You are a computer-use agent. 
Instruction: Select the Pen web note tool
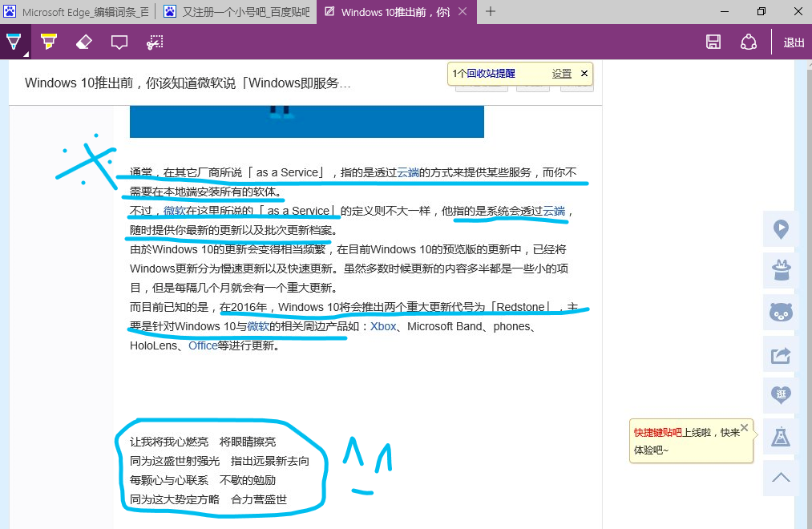pos(14,42)
